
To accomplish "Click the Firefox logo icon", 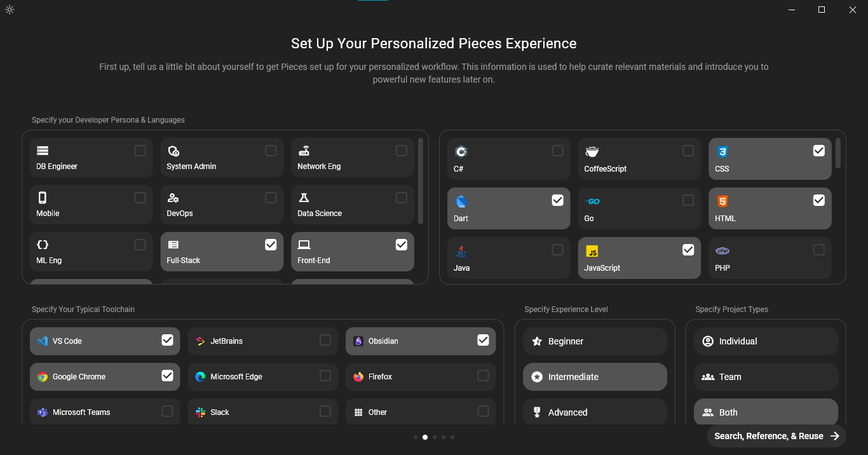I will (x=358, y=377).
